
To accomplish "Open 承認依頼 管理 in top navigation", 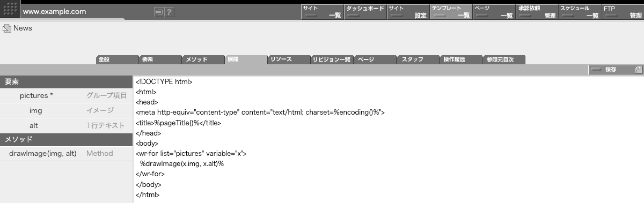I will tap(537, 12).
